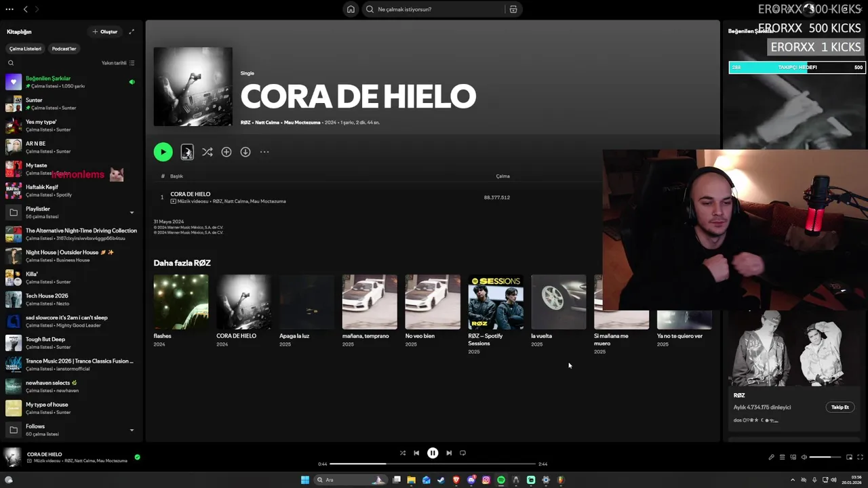This screenshot has width=868, height=488.
Task: Open the 'Yes my type' playlist
Action: point(71,125)
